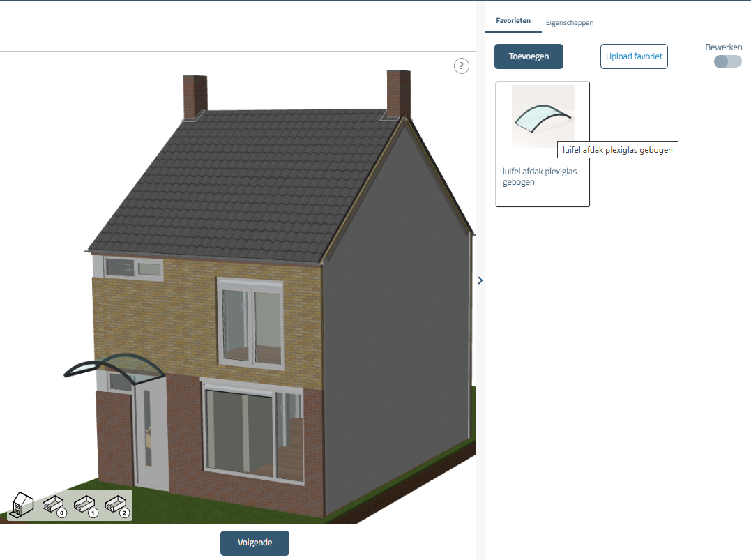Select the full house exterior view icon
The height and width of the screenshot is (560, 751).
point(22,504)
